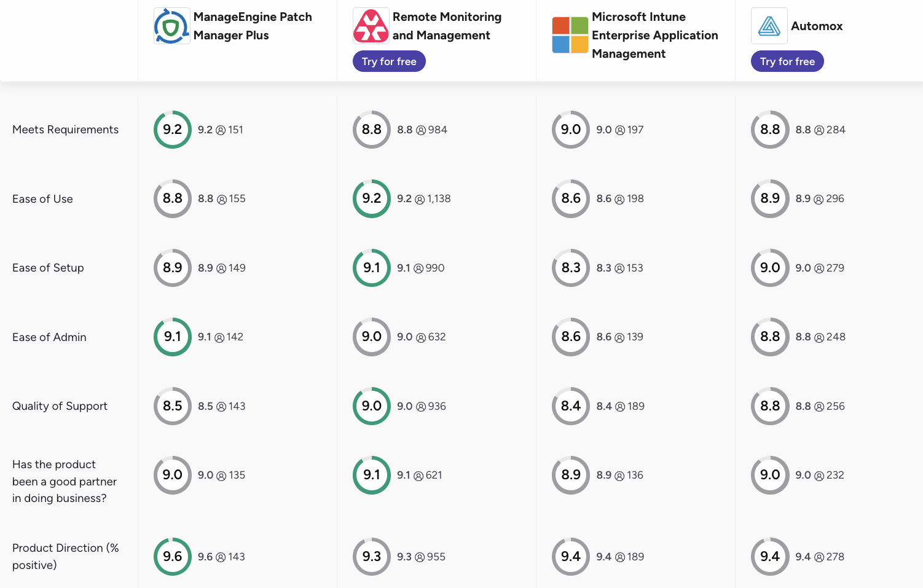Click ManageEngine's 9.1 Ease of Admin ring
Image resolution: width=923 pixels, height=588 pixels.
coord(173,337)
